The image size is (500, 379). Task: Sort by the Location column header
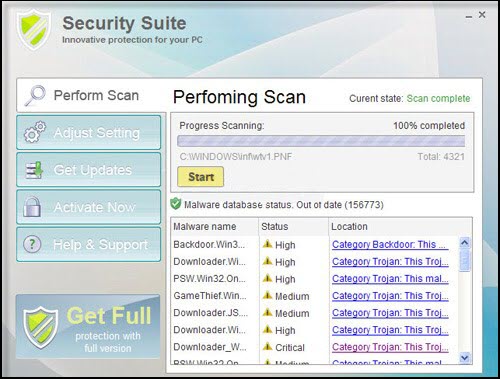400,227
